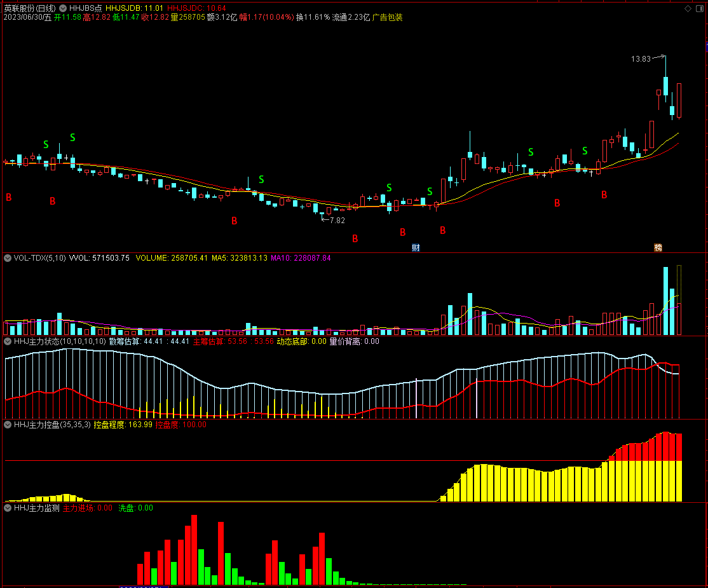Click the circle icon in top-right corner

tap(699, 8)
